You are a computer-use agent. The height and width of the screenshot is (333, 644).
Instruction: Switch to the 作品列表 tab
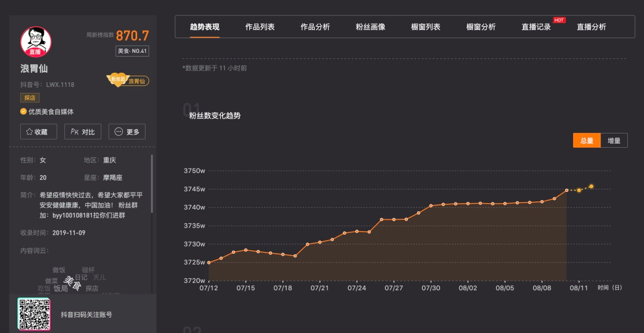point(260,27)
